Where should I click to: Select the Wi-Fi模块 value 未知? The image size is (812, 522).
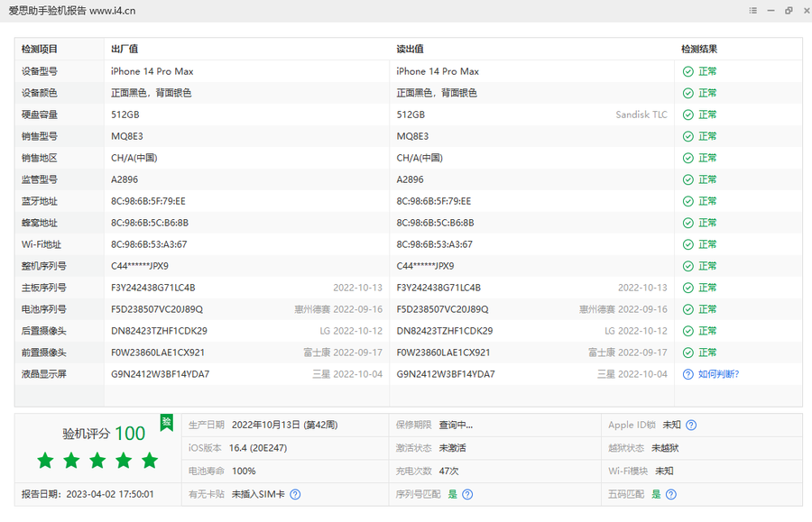click(664, 472)
